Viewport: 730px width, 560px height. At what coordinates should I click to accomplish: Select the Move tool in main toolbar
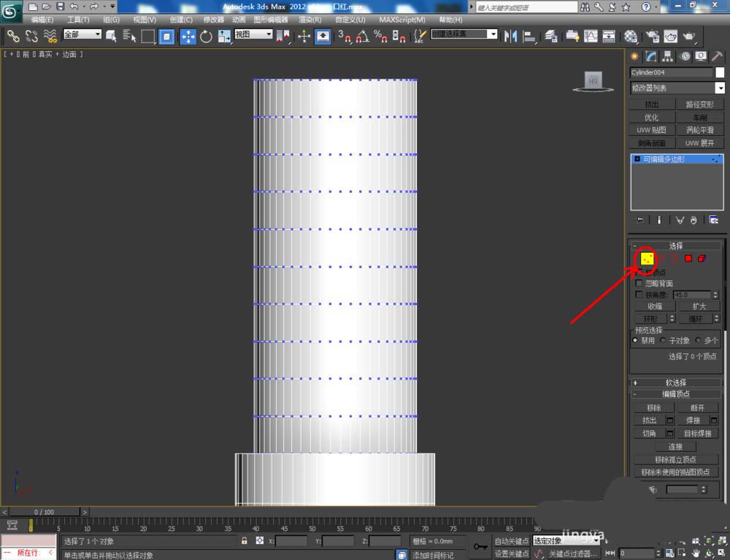188,36
